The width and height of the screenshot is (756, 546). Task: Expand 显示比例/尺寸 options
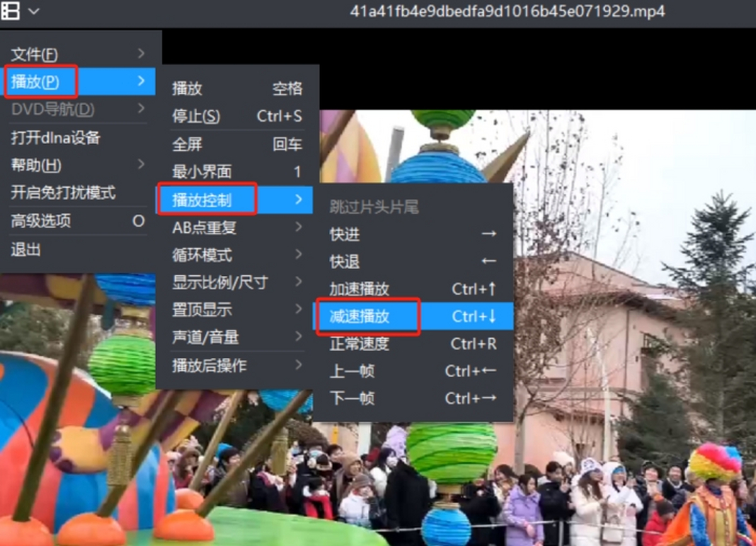pos(237,283)
